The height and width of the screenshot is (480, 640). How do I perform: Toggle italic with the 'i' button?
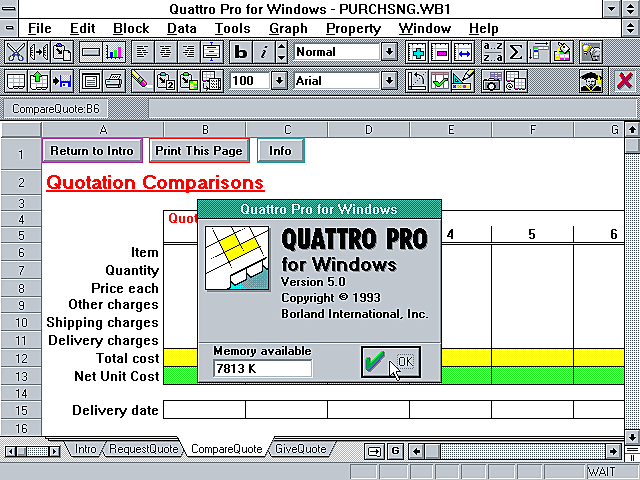coord(264,52)
